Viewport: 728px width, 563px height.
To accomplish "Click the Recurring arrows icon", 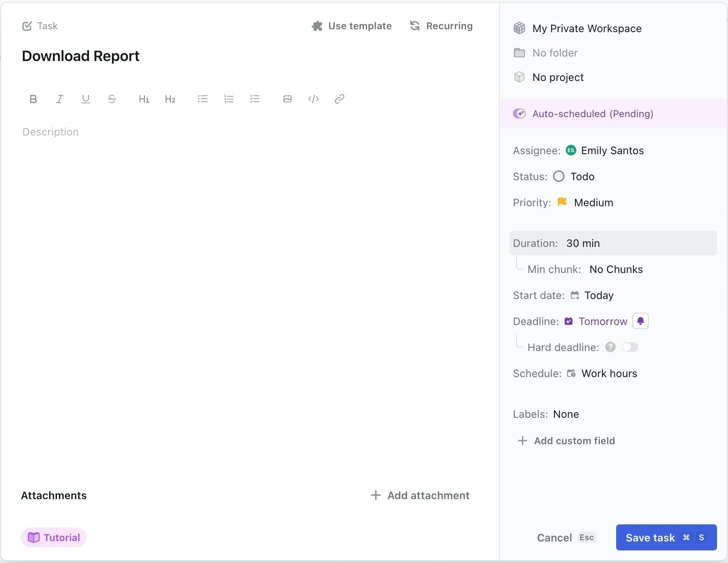I will click(x=415, y=26).
